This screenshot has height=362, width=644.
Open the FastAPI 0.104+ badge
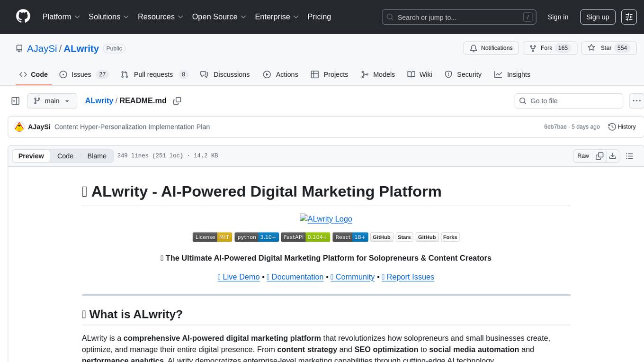pos(305,237)
